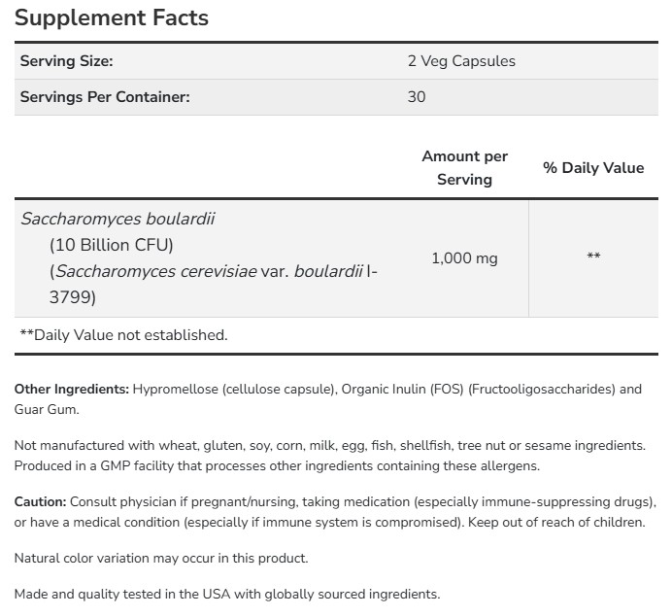Click the Servings Per Container label
Screen dimensions: 672x616
(105, 97)
